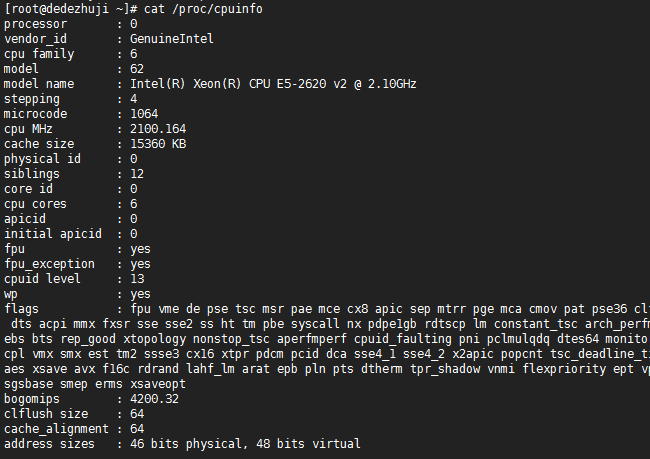Click the cpuid level value 13
Viewport: 650px width, 459px height.
(x=137, y=278)
